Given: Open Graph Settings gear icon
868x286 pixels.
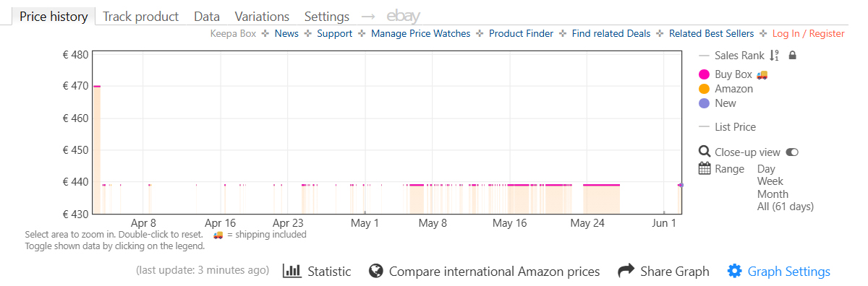Looking at the screenshot, I should click(735, 272).
